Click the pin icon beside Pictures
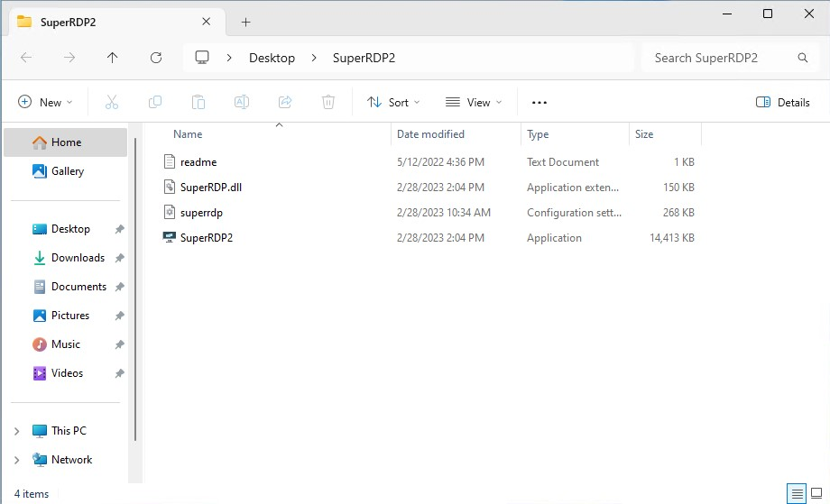The height and width of the screenshot is (504, 830). (120, 316)
